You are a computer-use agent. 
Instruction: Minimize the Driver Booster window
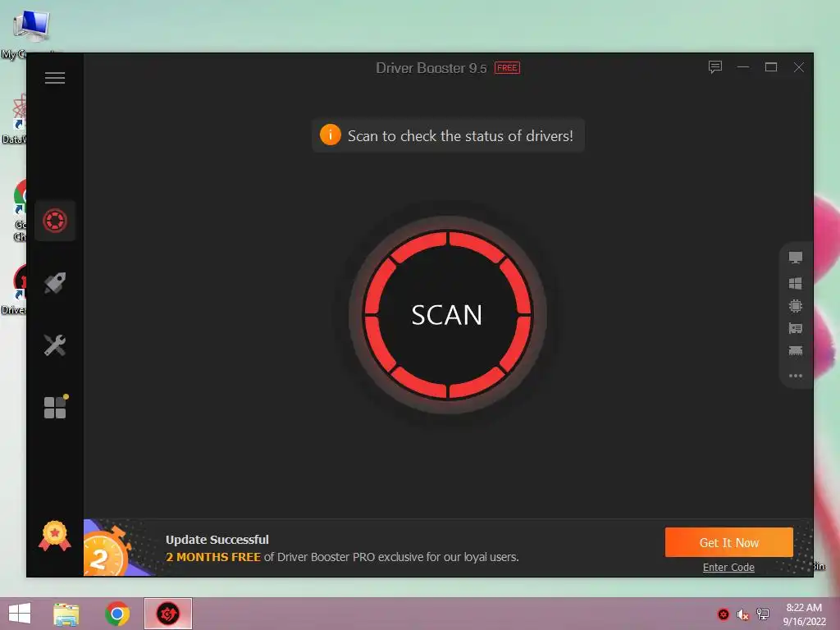tap(743, 67)
